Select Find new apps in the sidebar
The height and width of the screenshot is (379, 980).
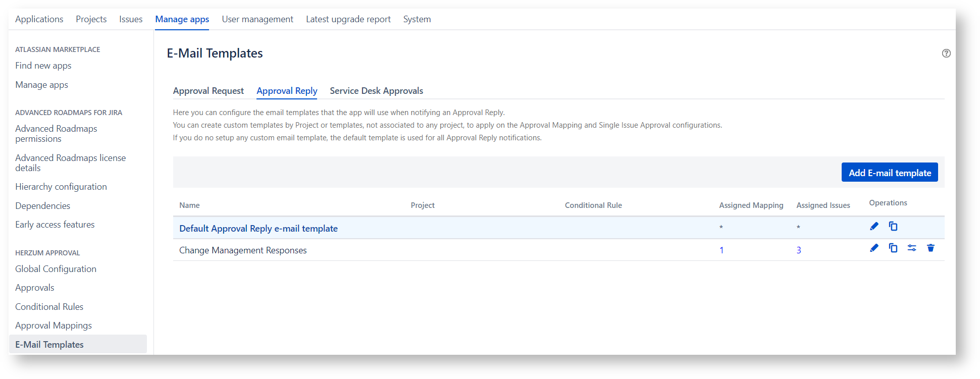point(43,66)
